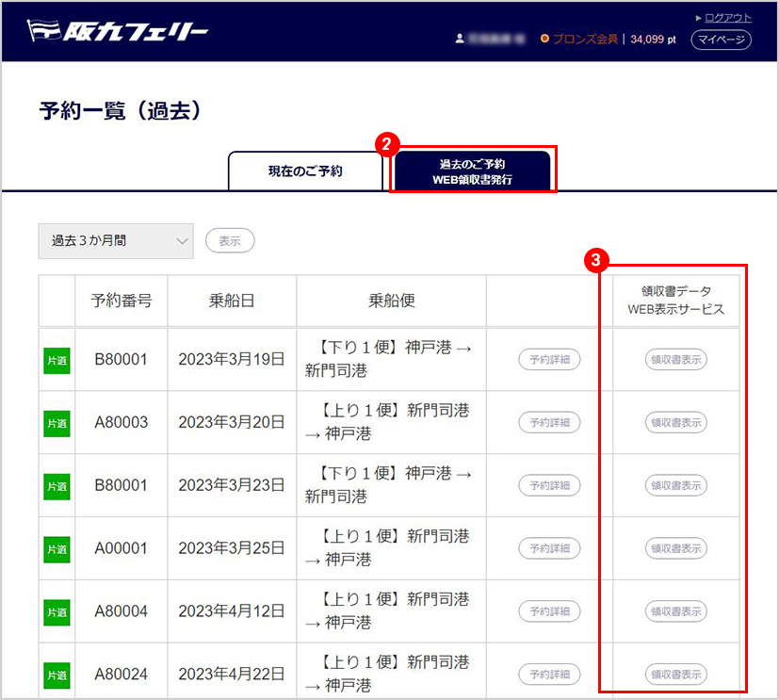Click the user profile icon in header

click(460, 39)
